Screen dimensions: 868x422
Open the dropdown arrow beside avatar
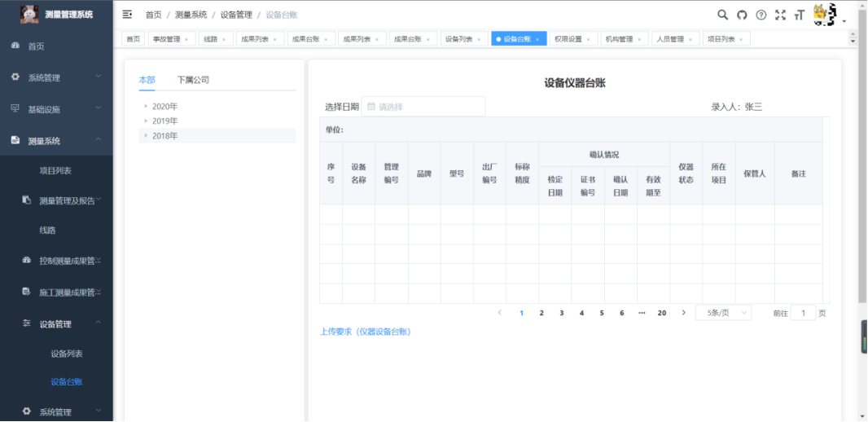(844, 21)
